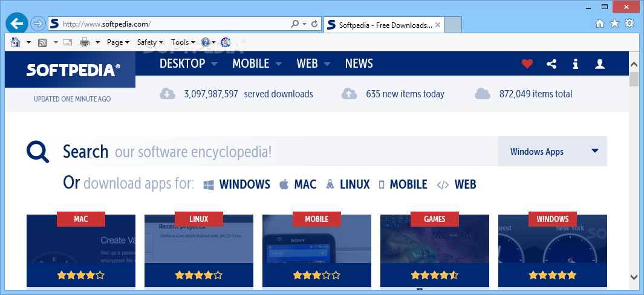This screenshot has height=295, width=644.
Task: Open the WINDOWS apps download link
Action: 237,184
